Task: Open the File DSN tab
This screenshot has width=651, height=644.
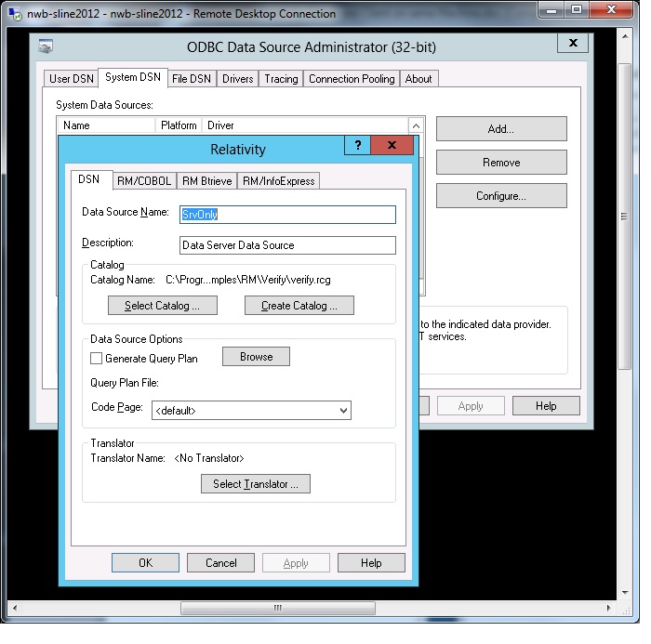Action: (x=192, y=78)
